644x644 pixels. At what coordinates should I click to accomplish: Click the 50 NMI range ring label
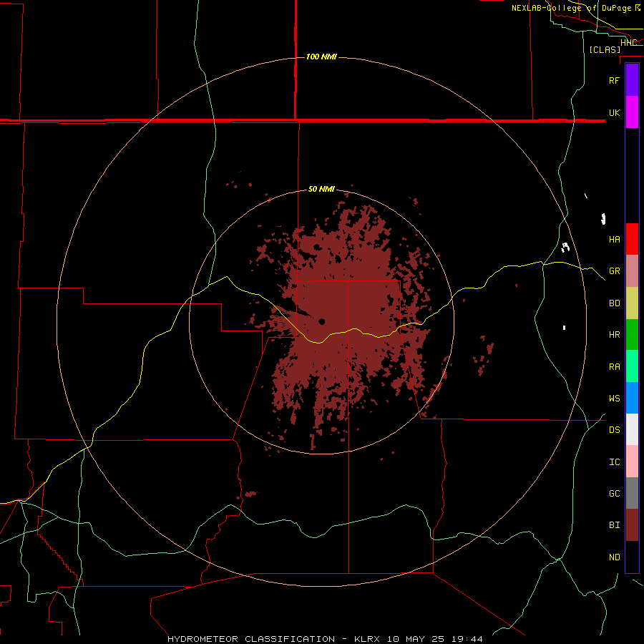coord(321,190)
